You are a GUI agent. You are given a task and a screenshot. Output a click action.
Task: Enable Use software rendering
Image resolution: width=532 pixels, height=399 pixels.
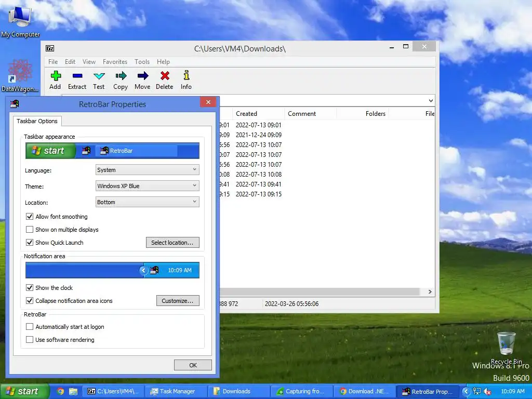tap(30, 340)
